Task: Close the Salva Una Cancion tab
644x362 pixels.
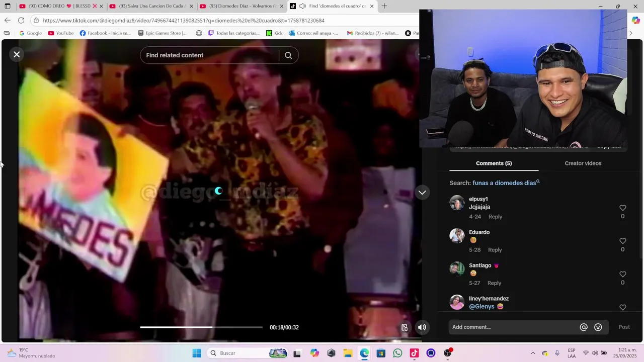Action: click(191, 6)
